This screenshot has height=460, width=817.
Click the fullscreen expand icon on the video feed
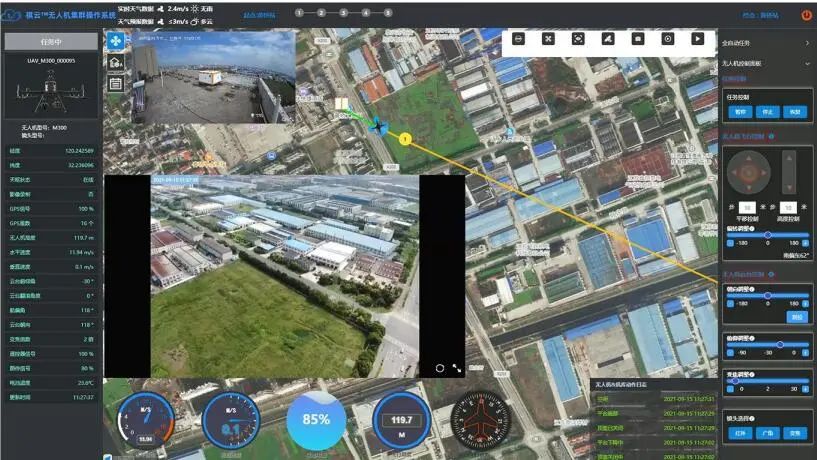[457, 368]
